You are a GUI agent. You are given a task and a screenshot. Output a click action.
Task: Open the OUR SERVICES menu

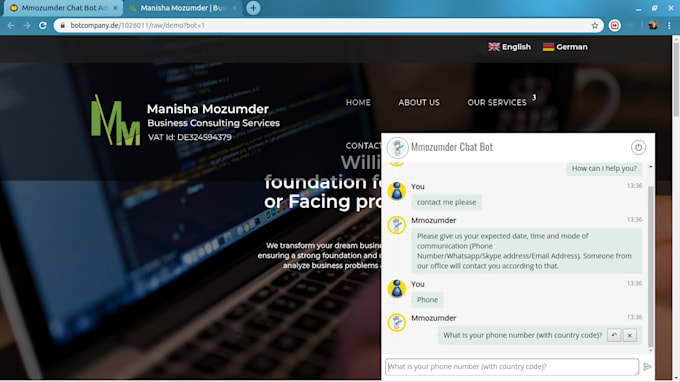coord(497,103)
